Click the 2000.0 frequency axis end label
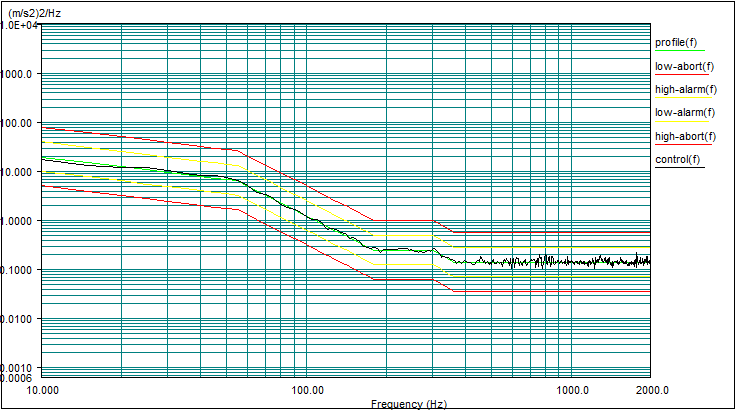Viewport: 741px width, 412px height. (649, 390)
